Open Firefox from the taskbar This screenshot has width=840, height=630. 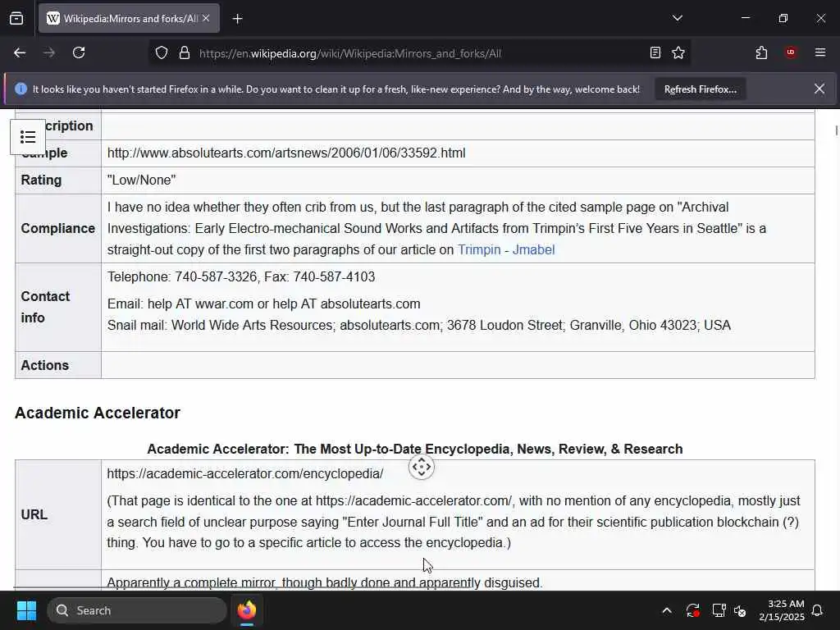pyautogui.click(x=247, y=610)
